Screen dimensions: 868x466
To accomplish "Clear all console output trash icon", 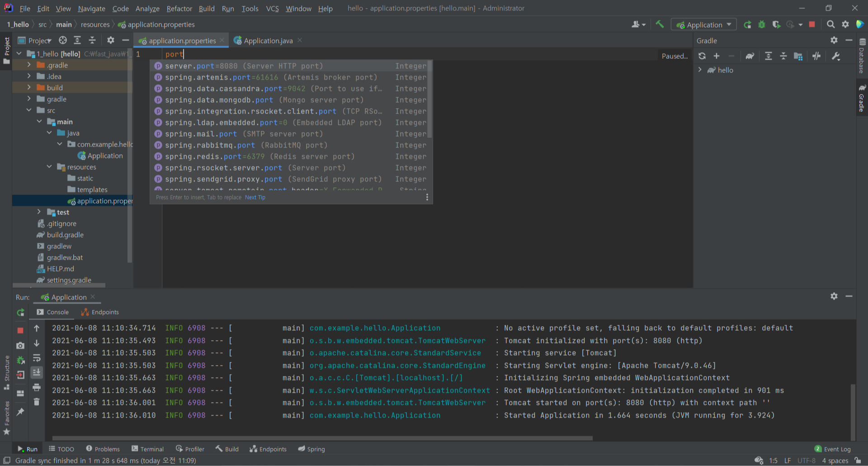I will [37, 402].
